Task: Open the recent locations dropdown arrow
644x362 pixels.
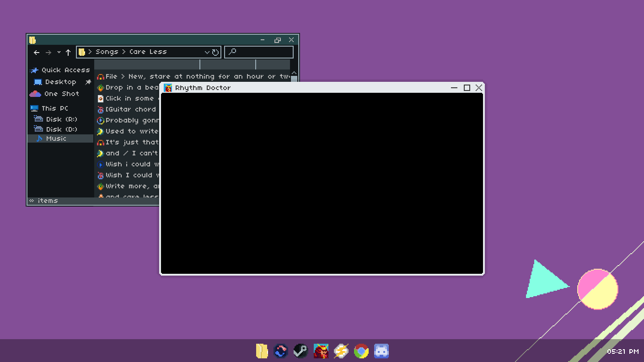Action: 59,52
